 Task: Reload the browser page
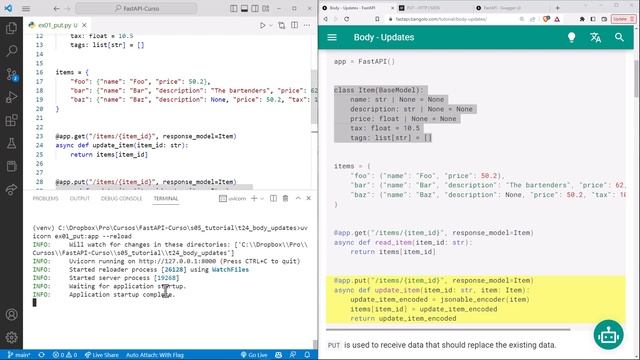point(347,19)
